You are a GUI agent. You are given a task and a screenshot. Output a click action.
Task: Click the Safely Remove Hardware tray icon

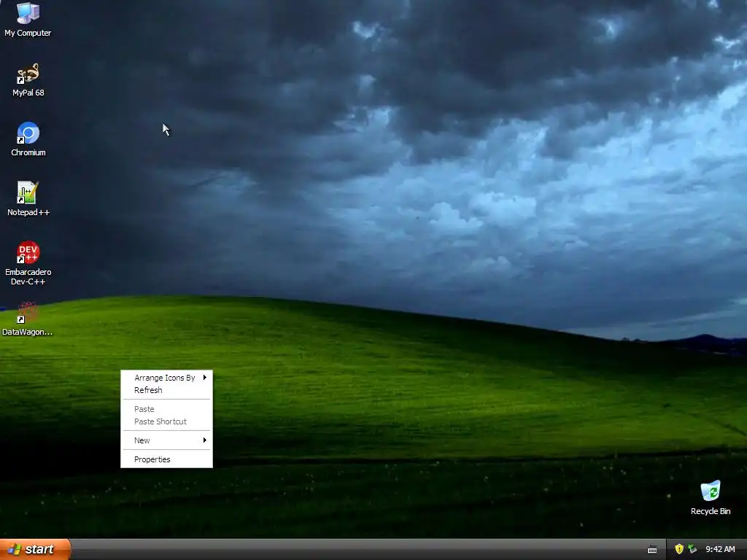click(x=692, y=549)
